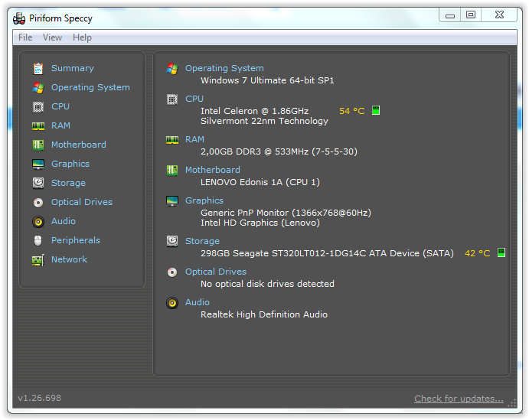
Task: Click the storage temperature green indicator
Action: (501, 253)
